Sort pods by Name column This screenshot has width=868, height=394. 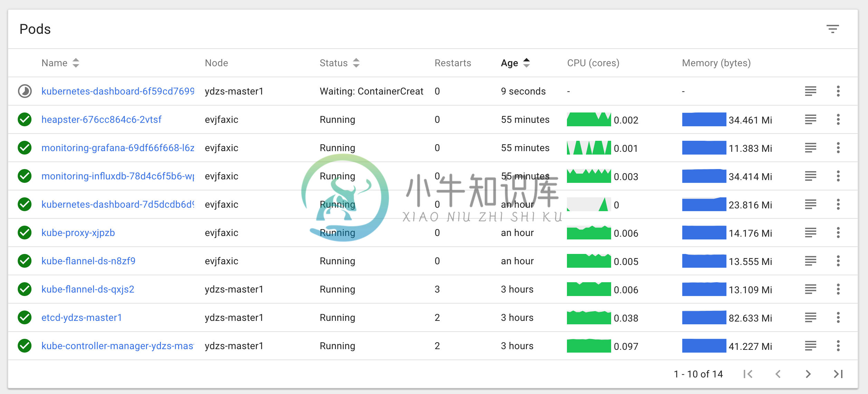[60, 63]
